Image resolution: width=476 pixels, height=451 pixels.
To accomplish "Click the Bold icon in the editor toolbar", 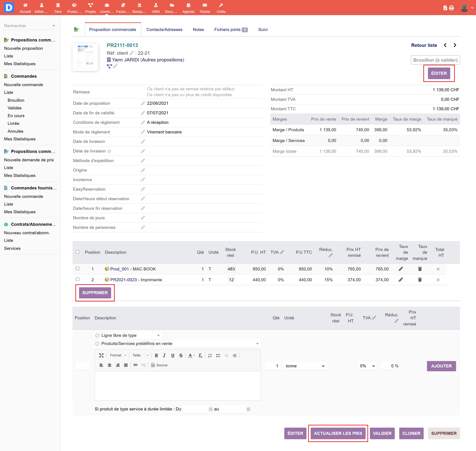I will (156, 355).
